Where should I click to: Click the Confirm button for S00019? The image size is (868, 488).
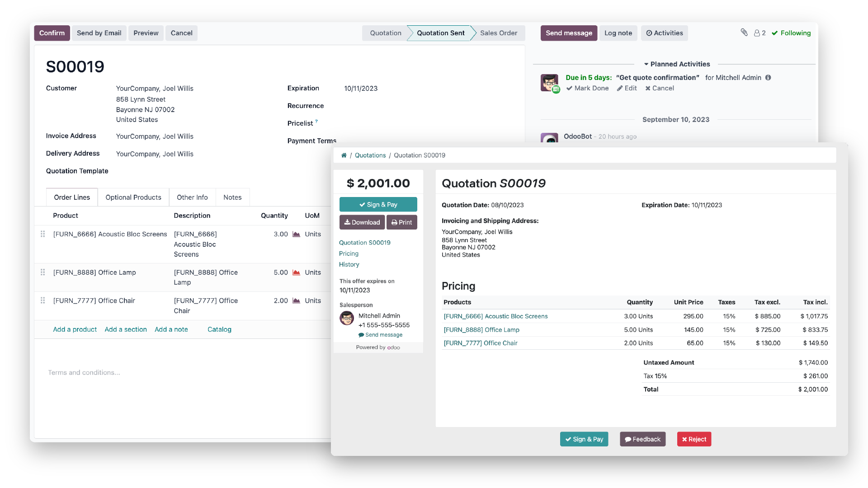tap(52, 33)
